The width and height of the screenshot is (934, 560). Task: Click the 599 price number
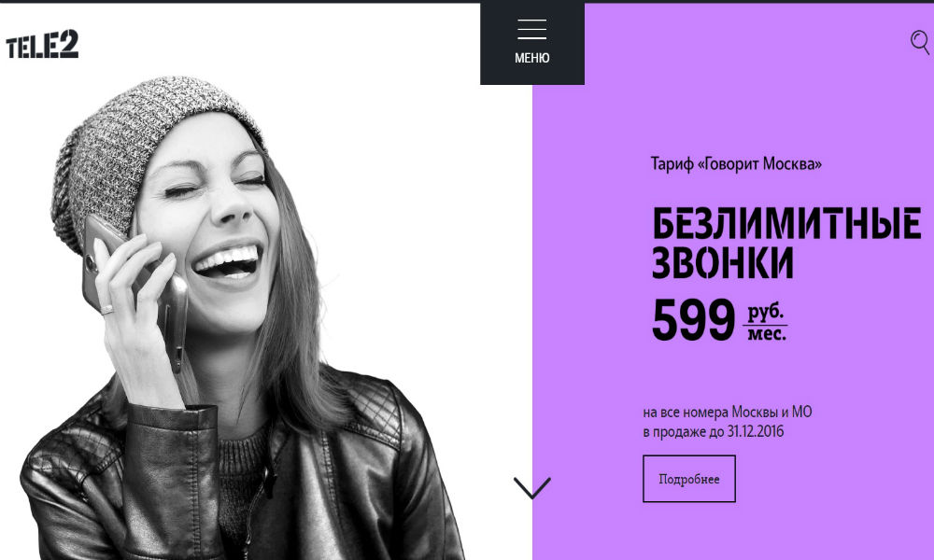point(693,320)
